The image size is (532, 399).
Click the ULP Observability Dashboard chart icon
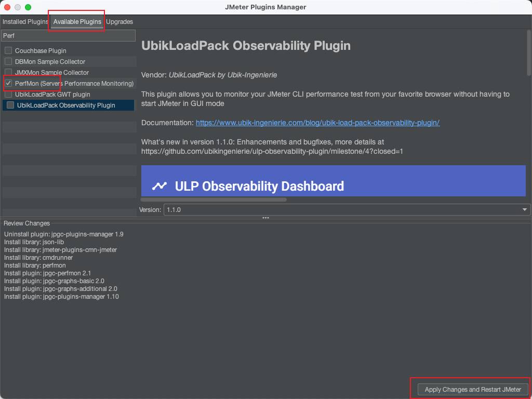tap(159, 186)
